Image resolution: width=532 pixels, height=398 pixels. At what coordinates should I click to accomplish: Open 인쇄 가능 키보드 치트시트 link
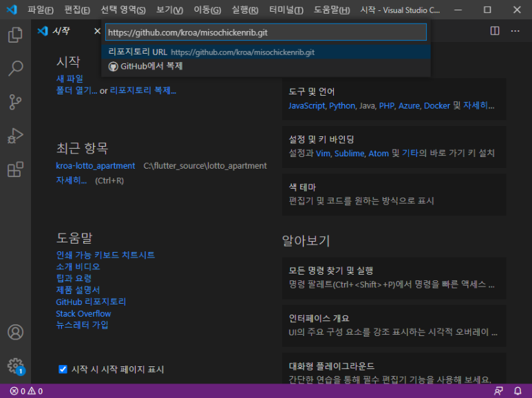[105, 255]
